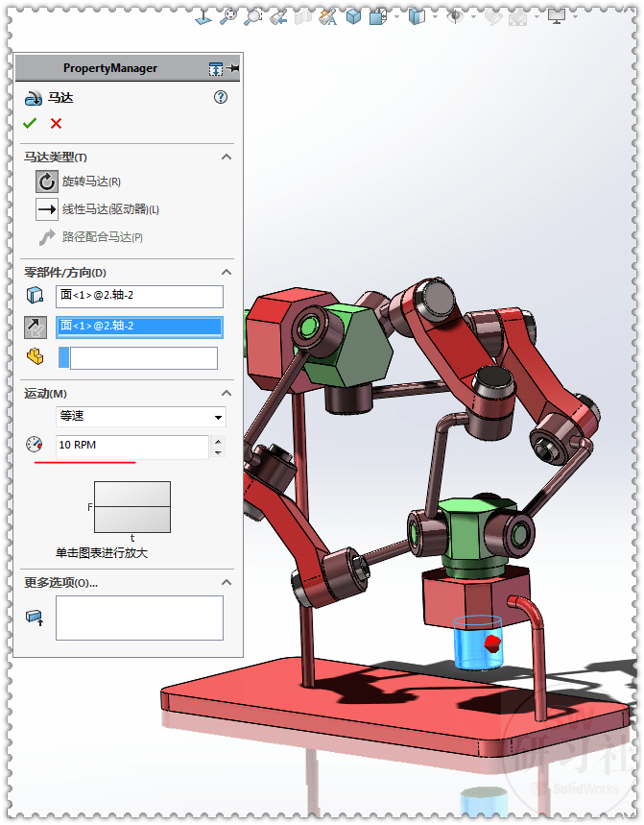The image size is (644, 825).
Task: Collapse the 马达类型(T) section
Action: click(x=227, y=157)
